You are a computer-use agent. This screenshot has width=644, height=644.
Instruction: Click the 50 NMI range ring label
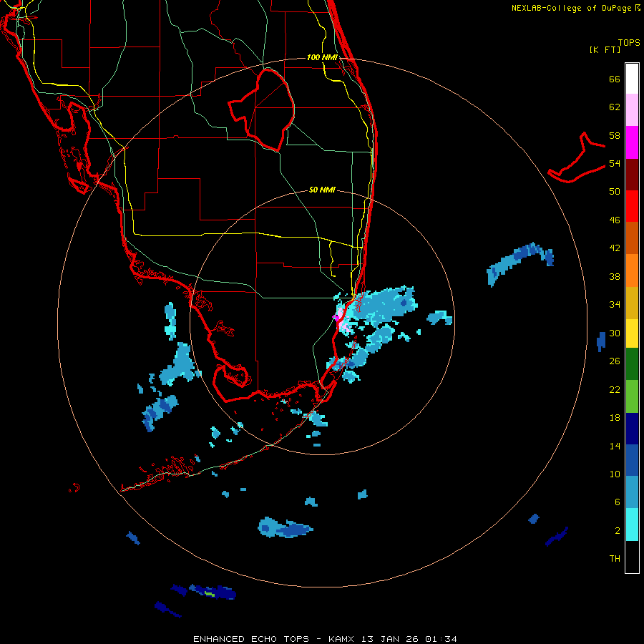322,190
